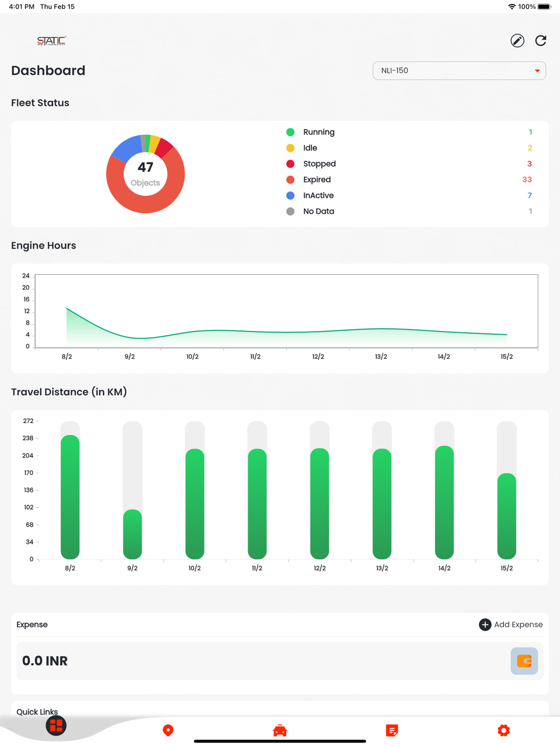560x747 pixels.
Task: Open the reports notes tab
Action: [x=392, y=730]
